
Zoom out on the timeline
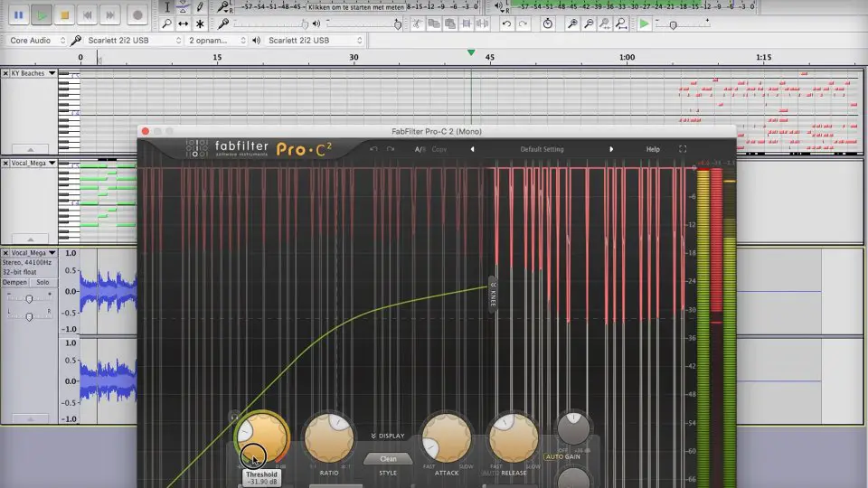[x=589, y=23]
